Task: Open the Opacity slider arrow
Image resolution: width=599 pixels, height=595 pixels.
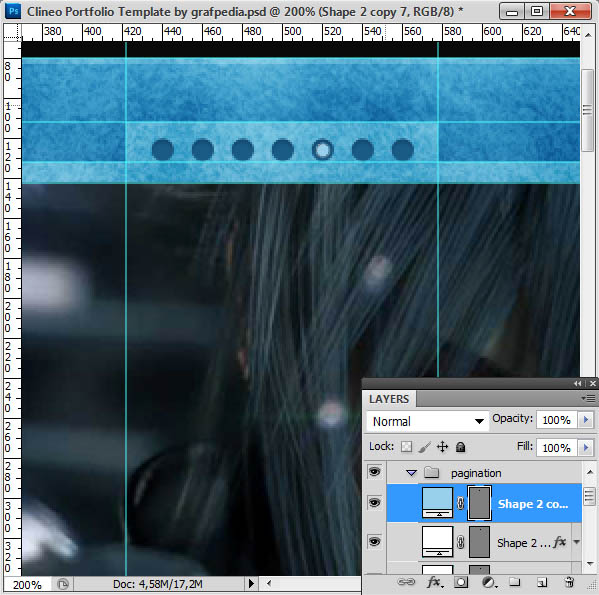Action: pyautogui.click(x=586, y=420)
